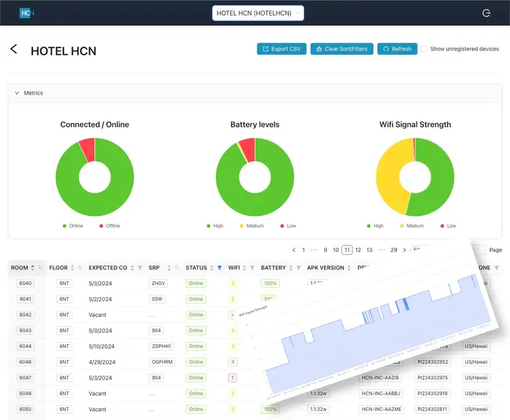Click wifi value 1 for room 6047
The height and width of the screenshot is (420, 510).
232,378
